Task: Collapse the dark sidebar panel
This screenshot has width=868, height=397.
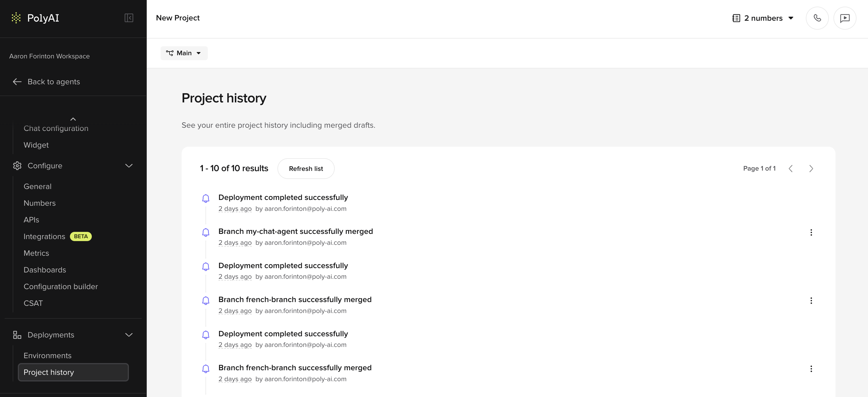Action: coord(128,18)
